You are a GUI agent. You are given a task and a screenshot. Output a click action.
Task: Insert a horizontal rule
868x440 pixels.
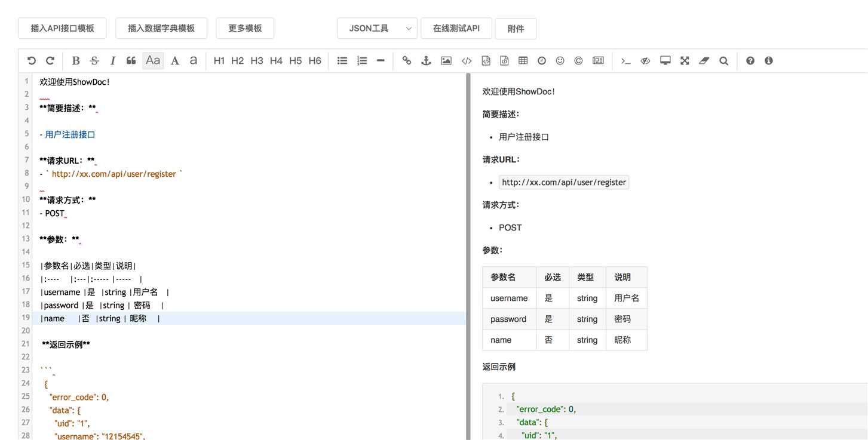[381, 60]
